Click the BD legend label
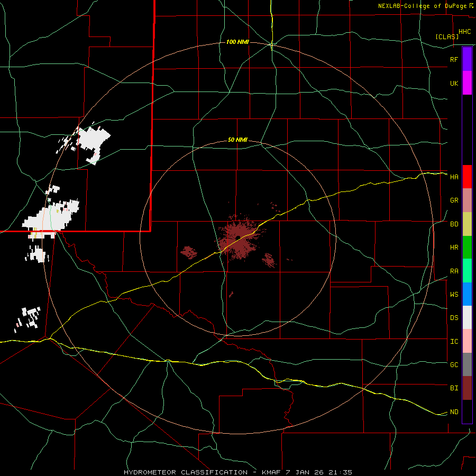The width and height of the screenshot is (476, 476). 454,224
